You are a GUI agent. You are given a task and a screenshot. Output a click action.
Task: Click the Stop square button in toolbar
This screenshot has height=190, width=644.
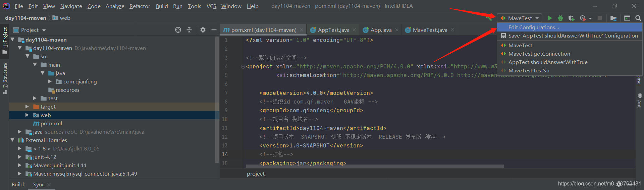coord(600,18)
